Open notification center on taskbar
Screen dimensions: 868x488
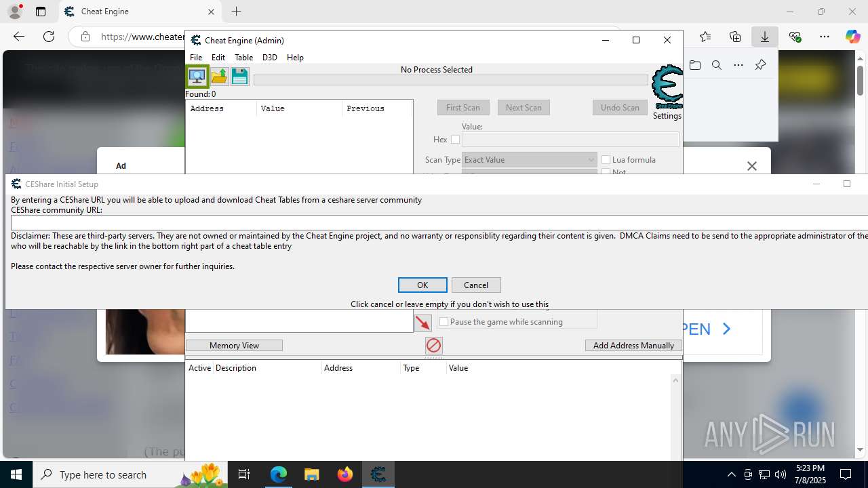pyautogui.click(x=846, y=474)
